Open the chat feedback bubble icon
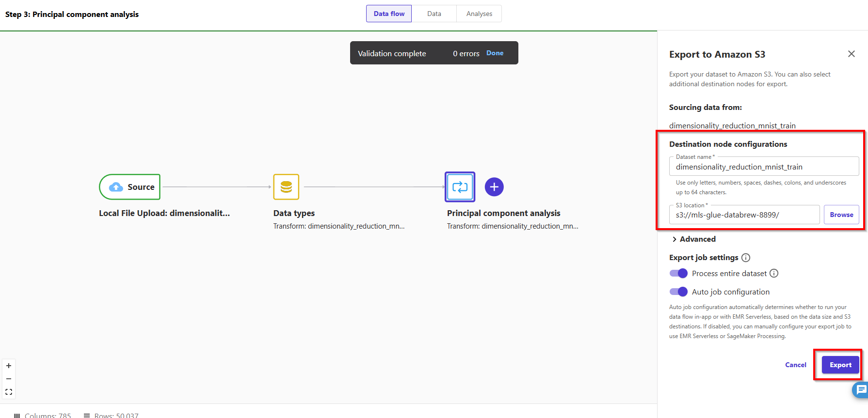Viewport: 868px width, 418px height. [x=861, y=389]
